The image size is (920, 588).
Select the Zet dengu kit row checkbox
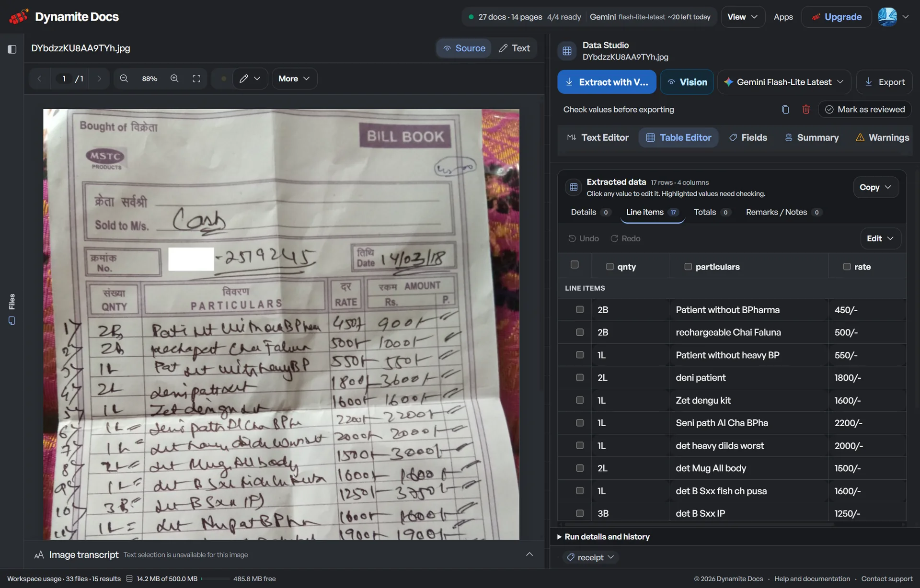point(580,400)
